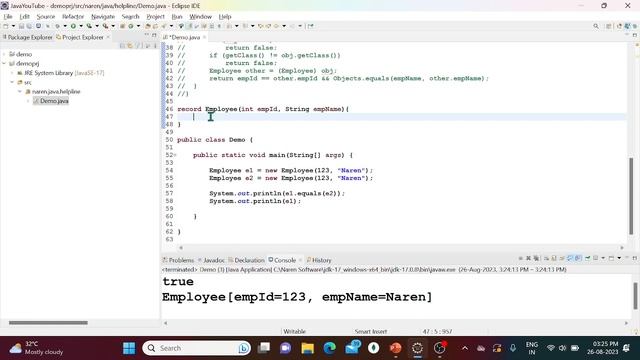Open the Open Console dropdown arrow

[x=619, y=258]
